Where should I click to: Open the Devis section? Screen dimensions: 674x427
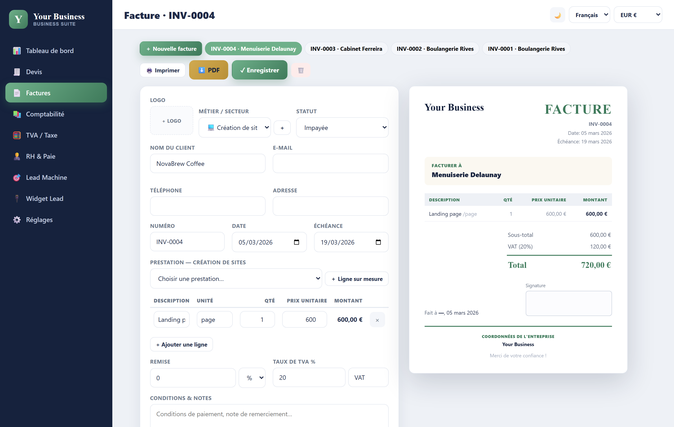(56, 72)
